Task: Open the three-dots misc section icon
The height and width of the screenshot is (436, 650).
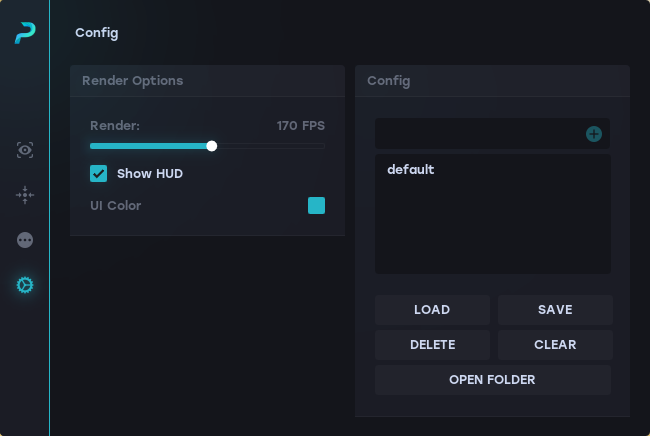Action: coord(25,240)
